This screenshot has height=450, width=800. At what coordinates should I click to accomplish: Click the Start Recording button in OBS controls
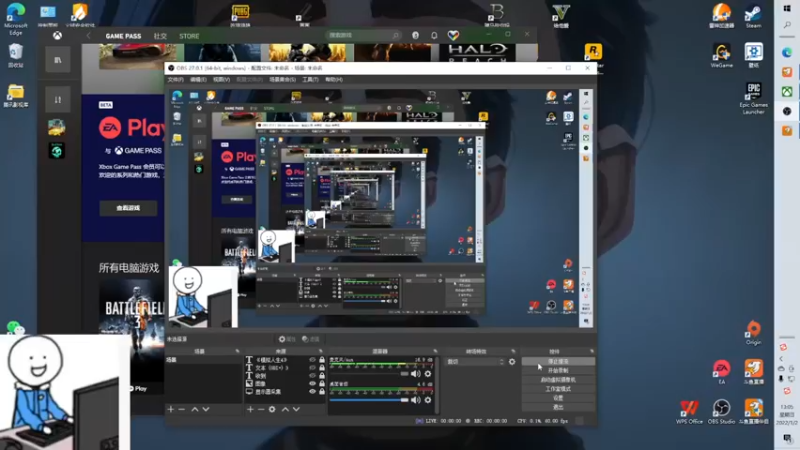pos(558,370)
